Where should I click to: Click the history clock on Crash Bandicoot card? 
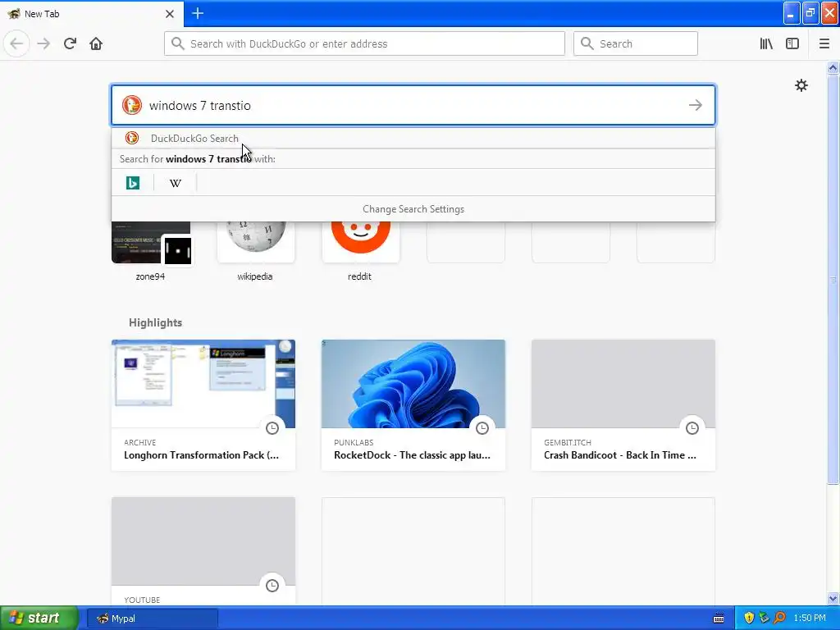point(692,428)
